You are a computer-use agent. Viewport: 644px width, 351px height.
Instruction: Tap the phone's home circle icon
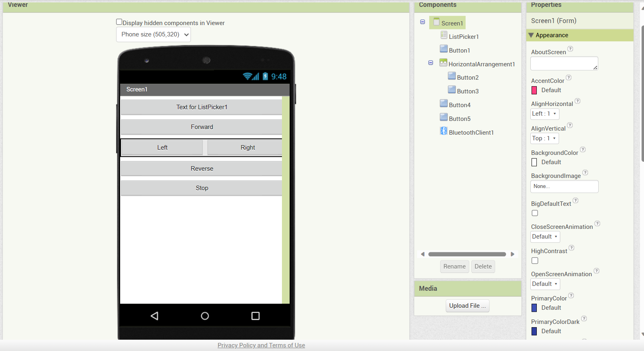tap(205, 316)
